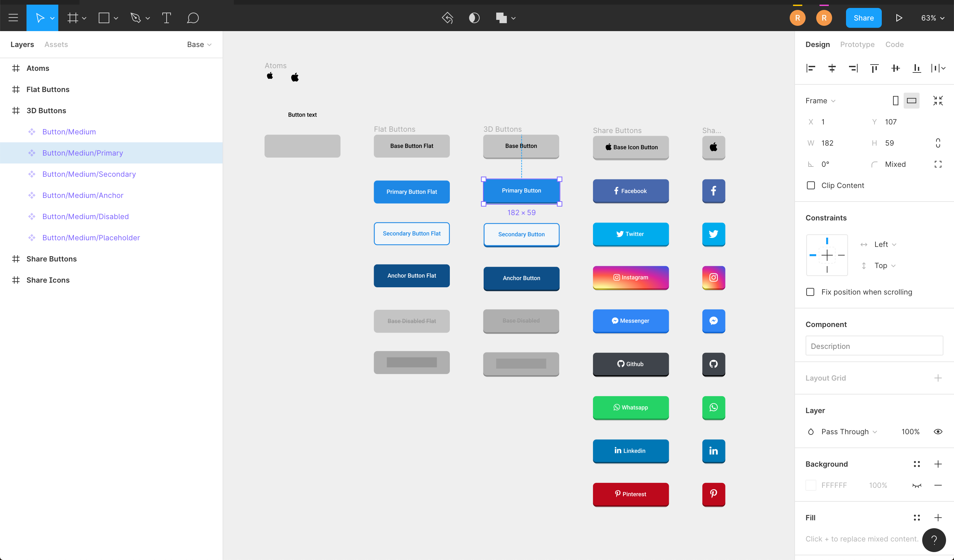Check Fix position when scrolling

(x=810, y=292)
